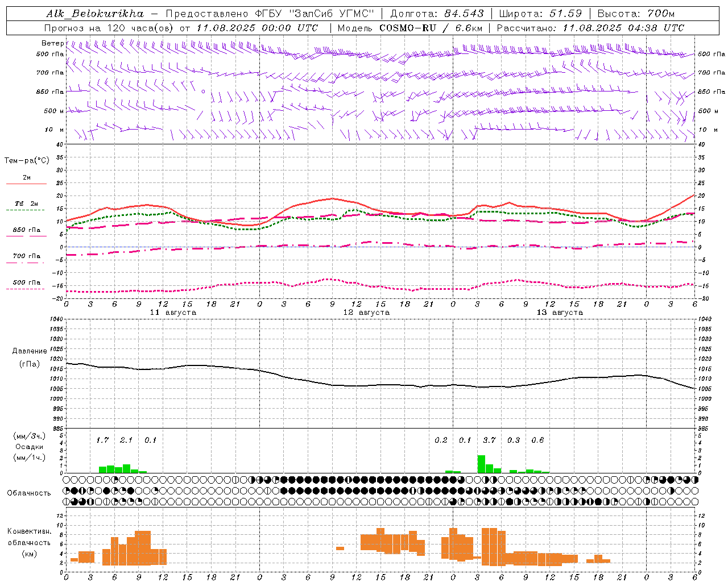Click the Облачность panel label
The image size is (728, 582).
(29, 493)
